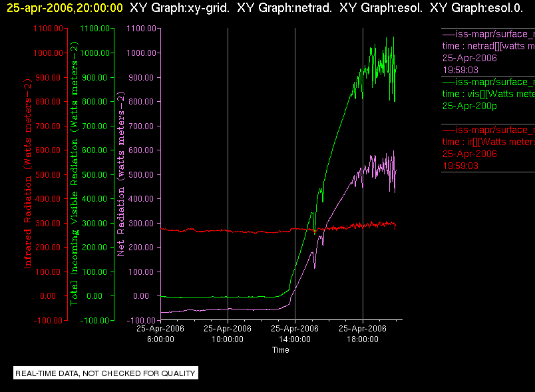Select the purple 'Net Radiation' axis title
Screen dimensions: 535x392
coord(121,173)
